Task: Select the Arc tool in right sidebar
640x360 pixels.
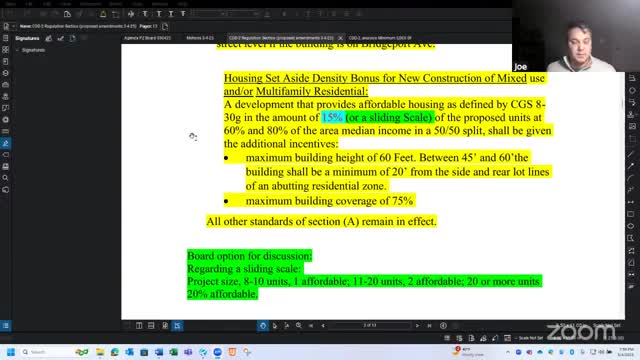Action: pyautogui.click(x=631, y=178)
